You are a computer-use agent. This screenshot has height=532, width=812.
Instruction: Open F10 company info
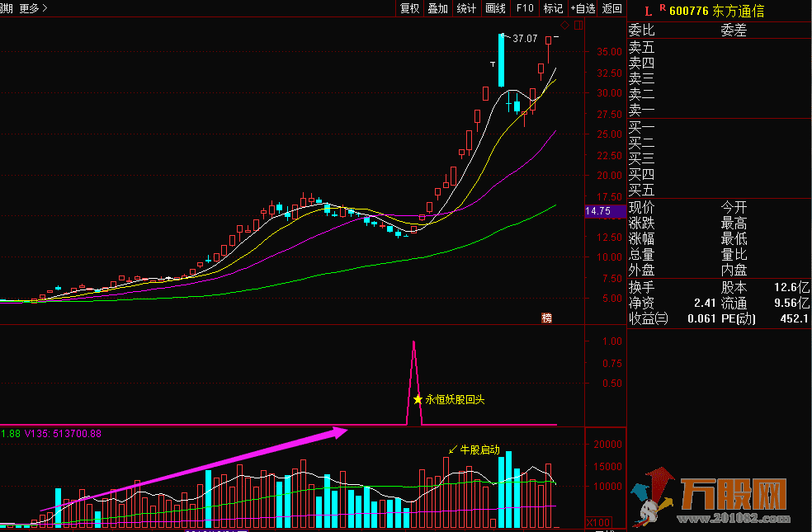pos(525,8)
